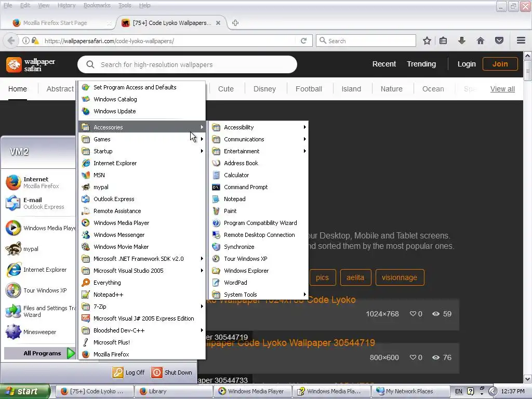Open Notepad from Accessories submenu

pos(258,199)
